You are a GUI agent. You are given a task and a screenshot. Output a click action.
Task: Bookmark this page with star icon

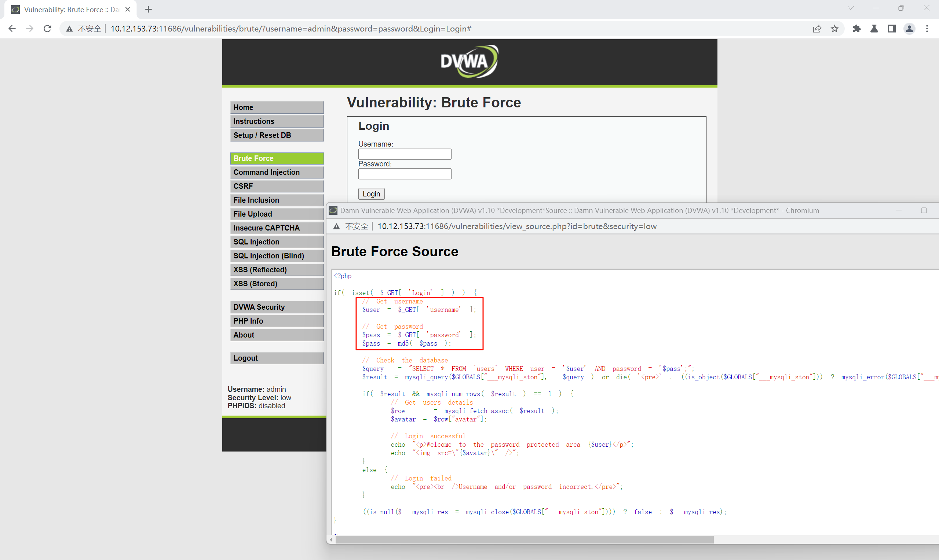pos(834,29)
